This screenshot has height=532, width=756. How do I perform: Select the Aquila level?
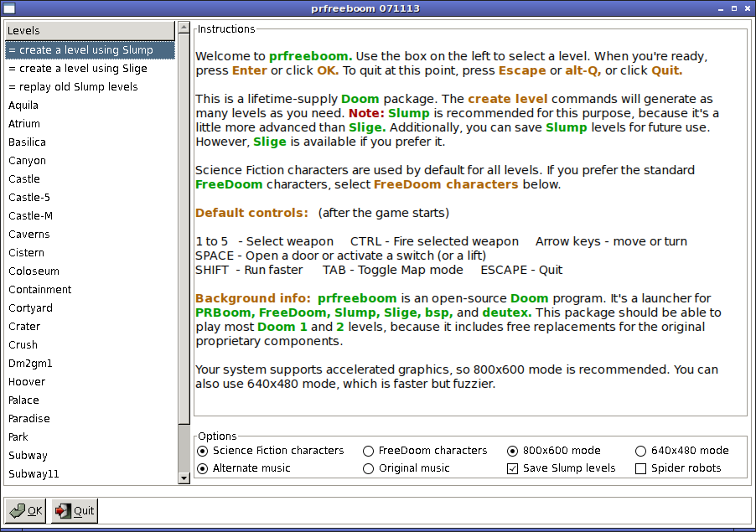(91, 105)
